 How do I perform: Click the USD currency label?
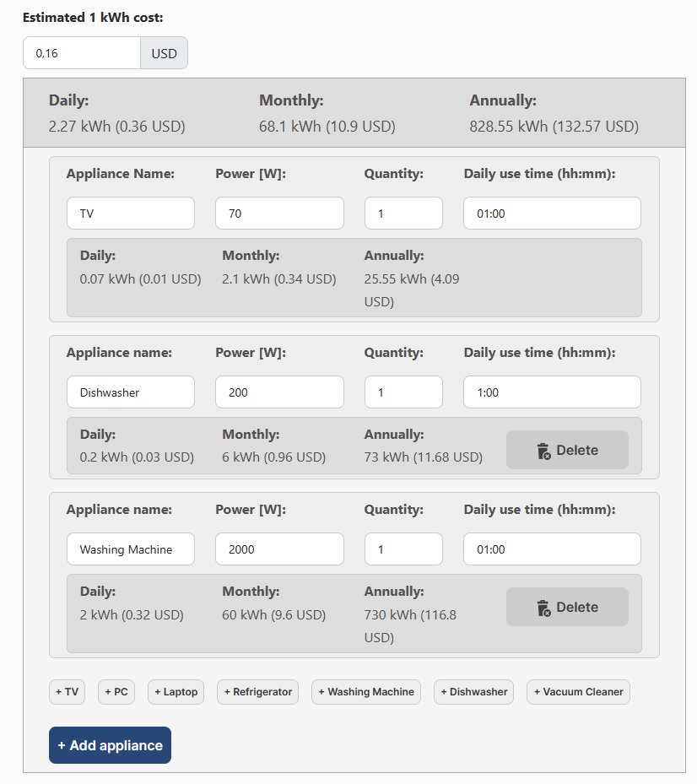tap(164, 53)
